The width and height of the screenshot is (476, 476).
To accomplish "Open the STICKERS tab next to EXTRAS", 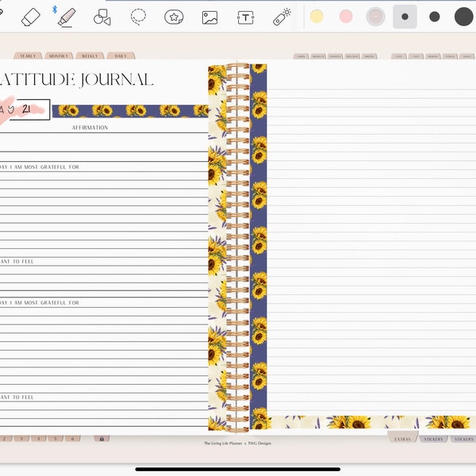I will 434,439.
